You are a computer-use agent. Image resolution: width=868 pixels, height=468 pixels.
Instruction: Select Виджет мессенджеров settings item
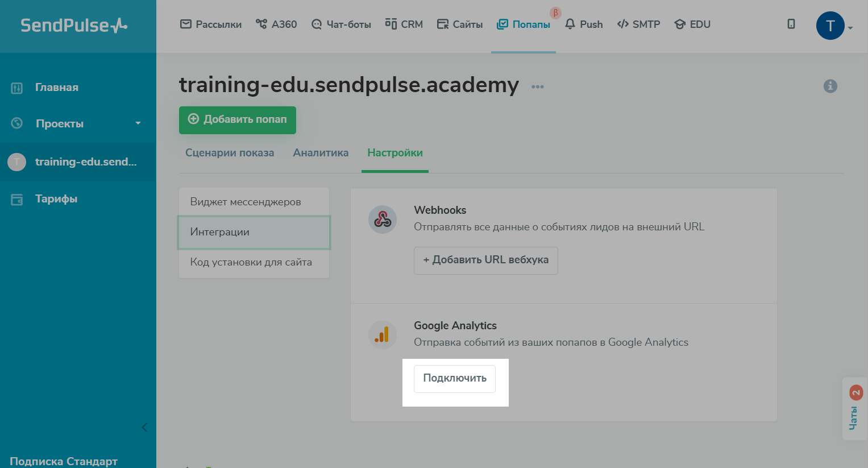click(254, 202)
